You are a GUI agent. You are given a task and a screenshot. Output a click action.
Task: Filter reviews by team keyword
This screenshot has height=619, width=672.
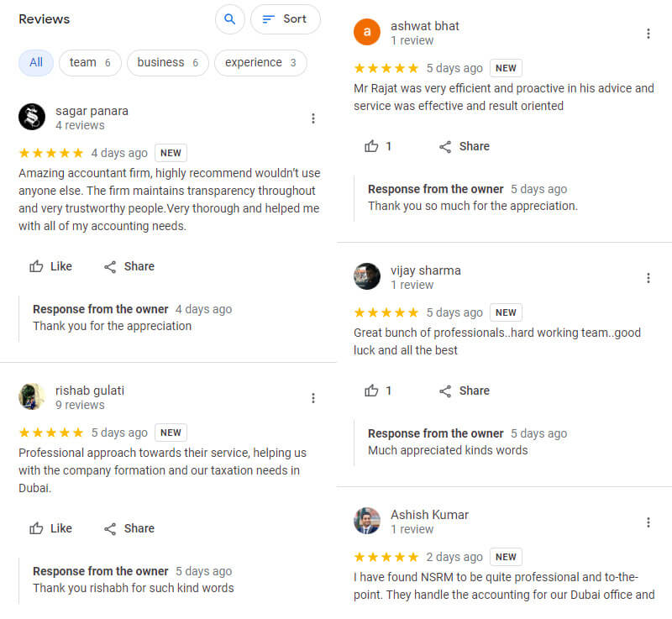coord(90,62)
